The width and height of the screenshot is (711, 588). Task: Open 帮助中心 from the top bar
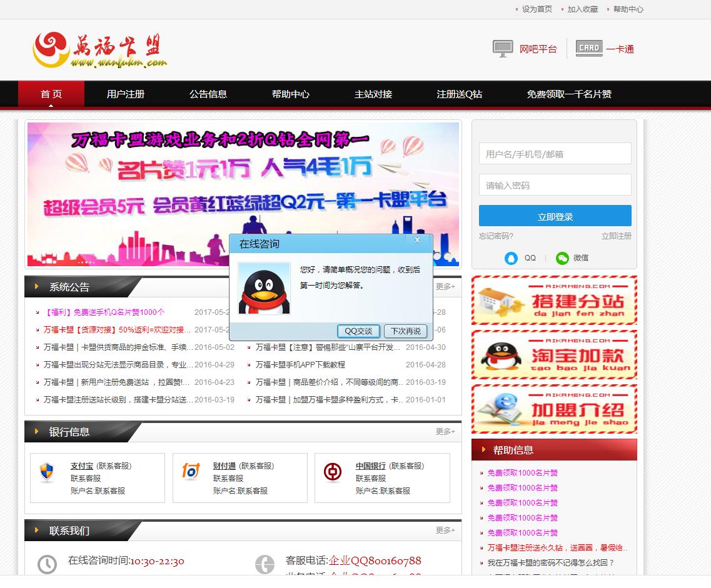point(291,94)
